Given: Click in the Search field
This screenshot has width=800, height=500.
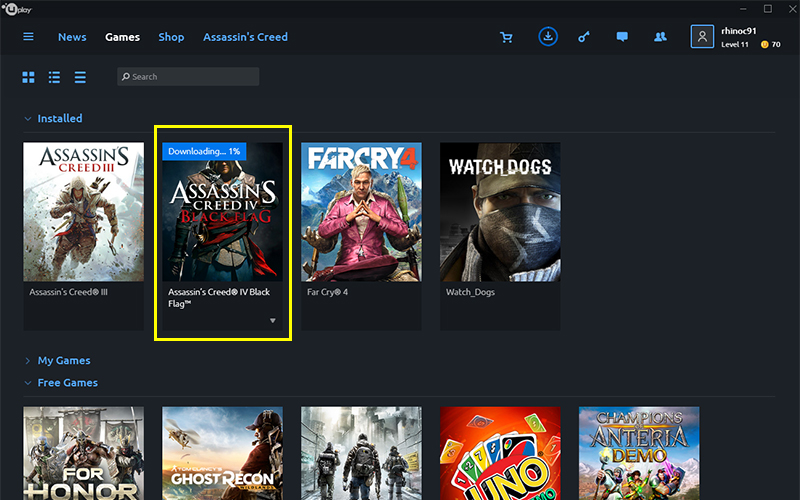Looking at the screenshot, I should tap(188, 77).
